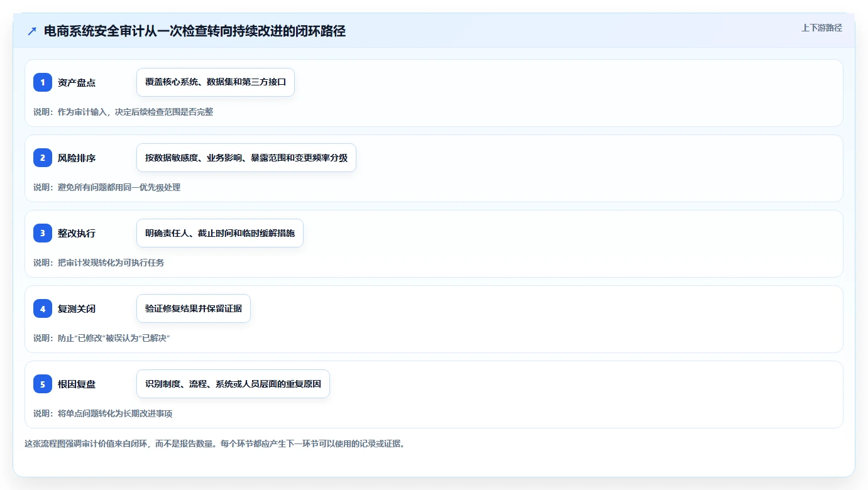The width and height of the screenshot is (868, 490).
Task: Select step number 3 badge
Action: click(43, 233)
